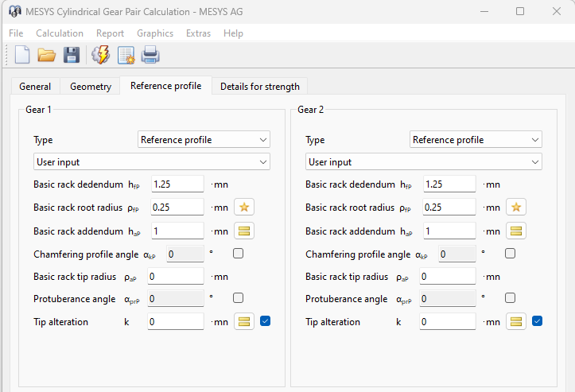Click the New file toolbar icon
The image size is (575, 392).
coord(22,55)
